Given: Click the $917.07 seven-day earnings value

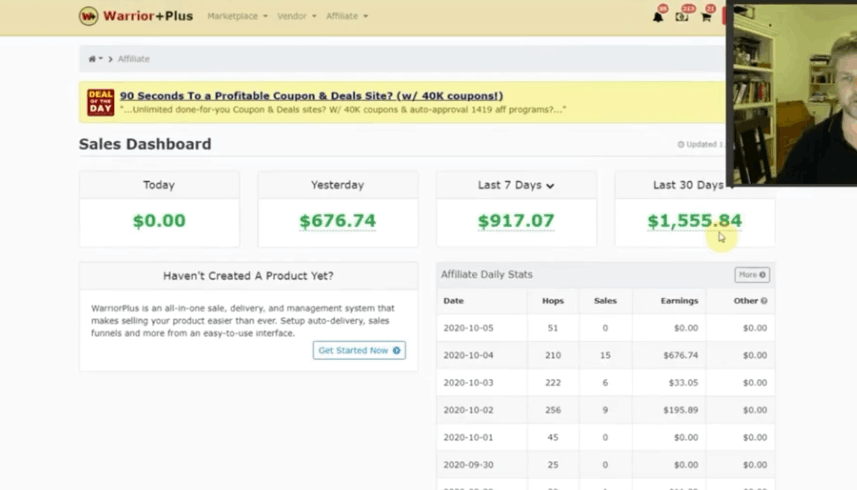Looking at the screenshot, I should click(516, 221).
